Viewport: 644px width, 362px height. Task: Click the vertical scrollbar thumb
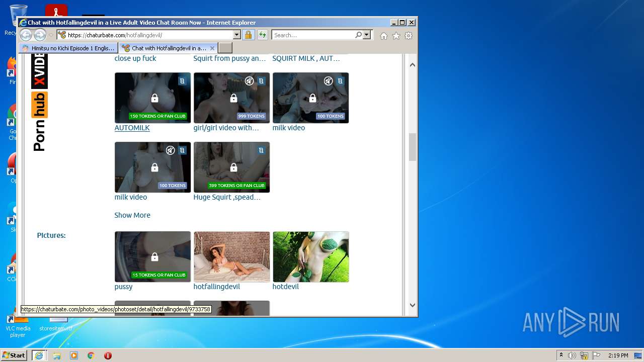[x=413, y=147]
